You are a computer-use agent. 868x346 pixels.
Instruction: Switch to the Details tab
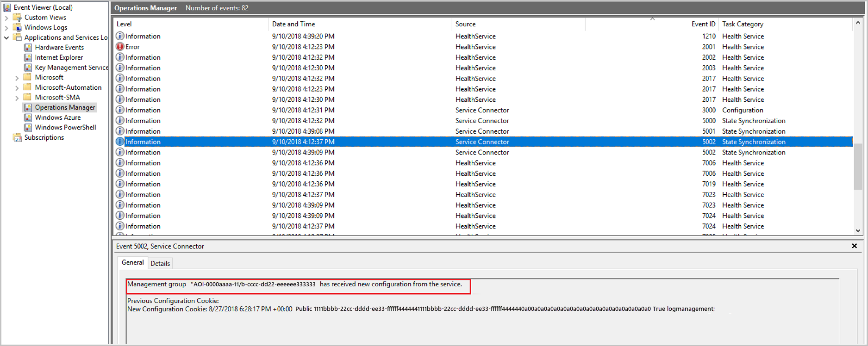pyautogui.click(x=160, y=264)
